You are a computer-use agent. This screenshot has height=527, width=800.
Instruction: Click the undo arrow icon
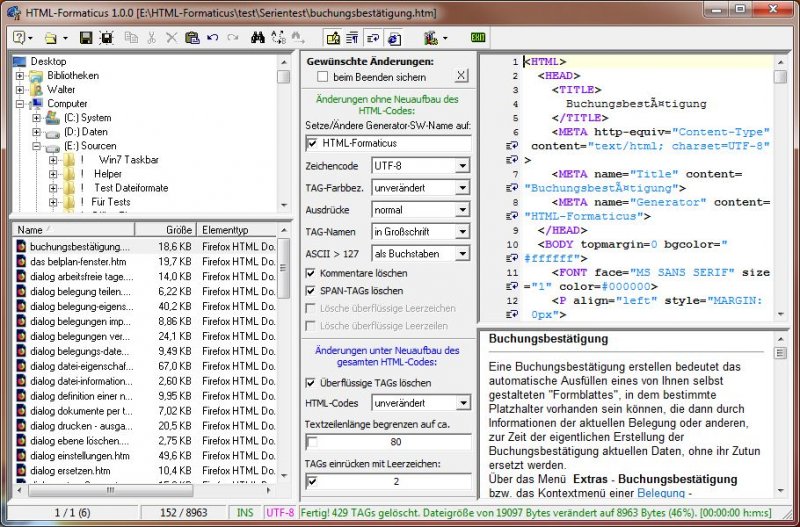[212, 38]
